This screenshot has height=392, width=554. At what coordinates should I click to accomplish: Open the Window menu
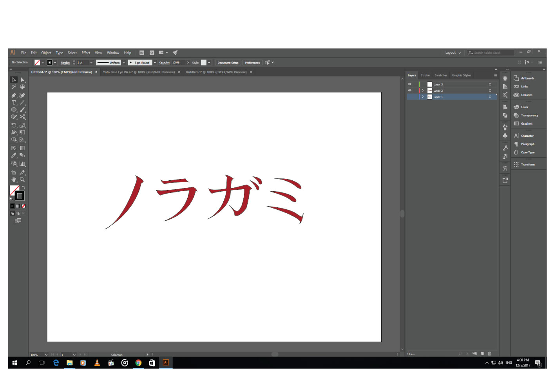click(x=113, y=53)
